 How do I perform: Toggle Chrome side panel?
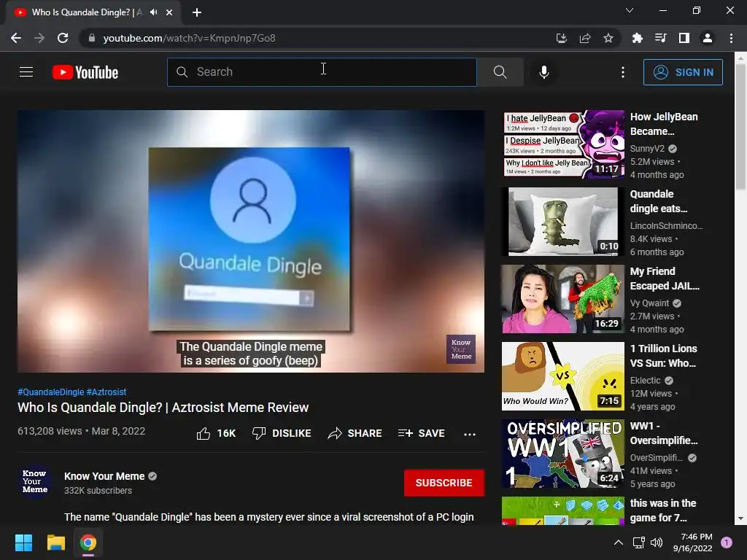684,38
